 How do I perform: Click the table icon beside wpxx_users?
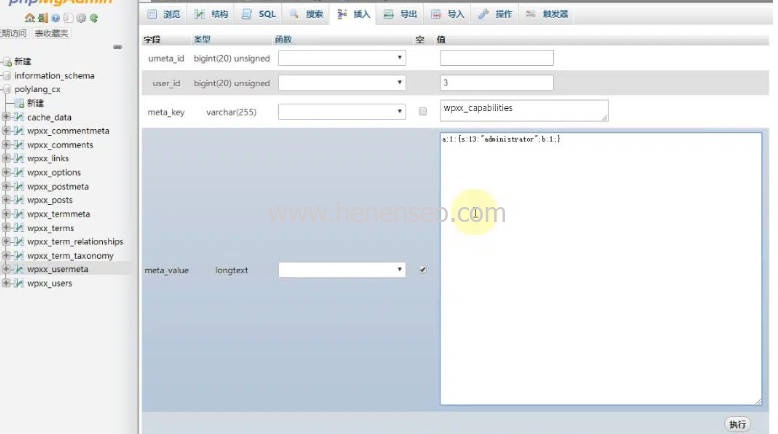[19, 283]
